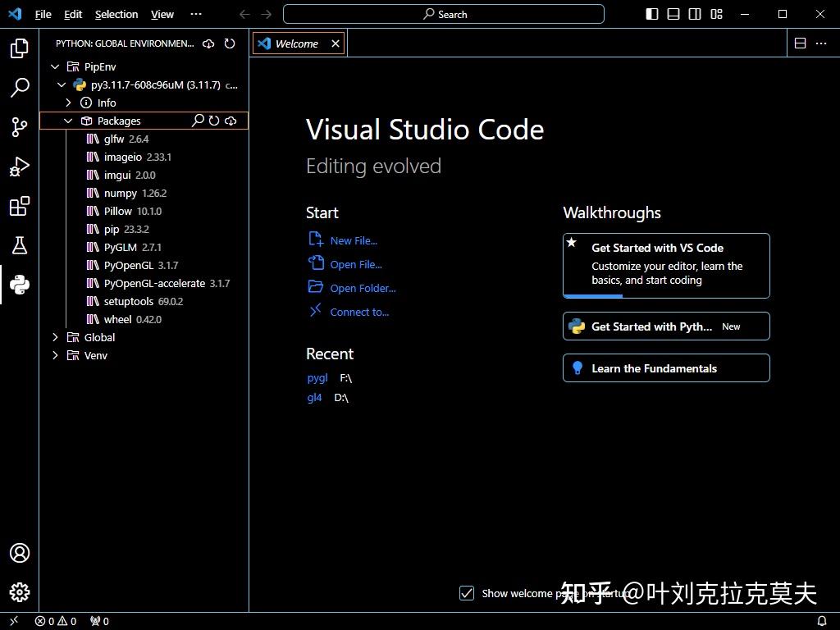Collapse the PipEnv environment group
Viewport: 840px width, 630px height.
point(55,66)
